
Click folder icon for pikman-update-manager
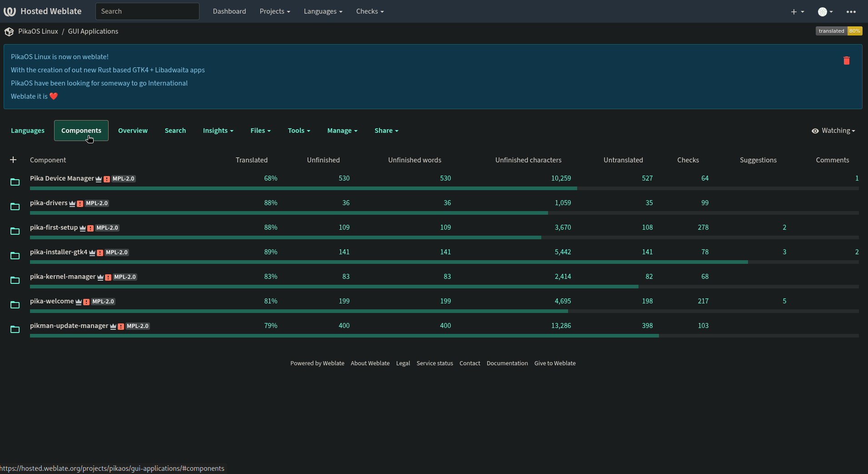[x=15, y=329]
